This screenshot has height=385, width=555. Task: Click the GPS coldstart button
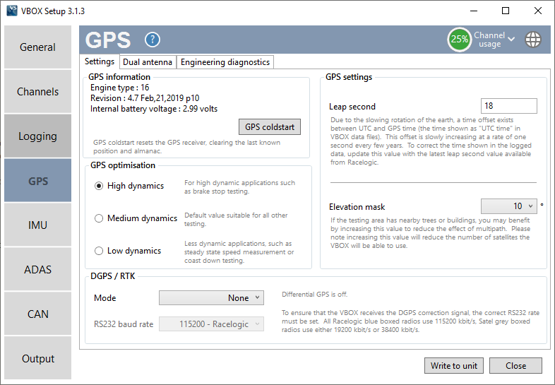point(270,127)
